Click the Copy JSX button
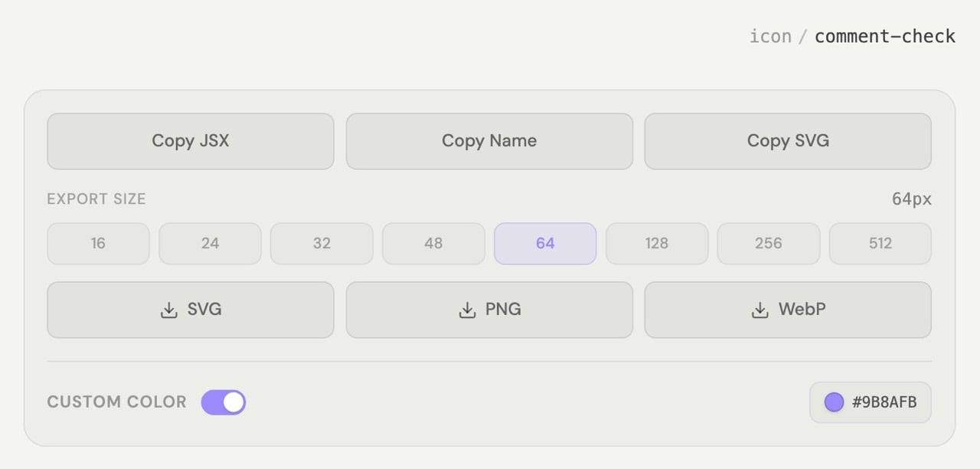The width and height of the screenshot is (980, 469). [x=191, y=141]
